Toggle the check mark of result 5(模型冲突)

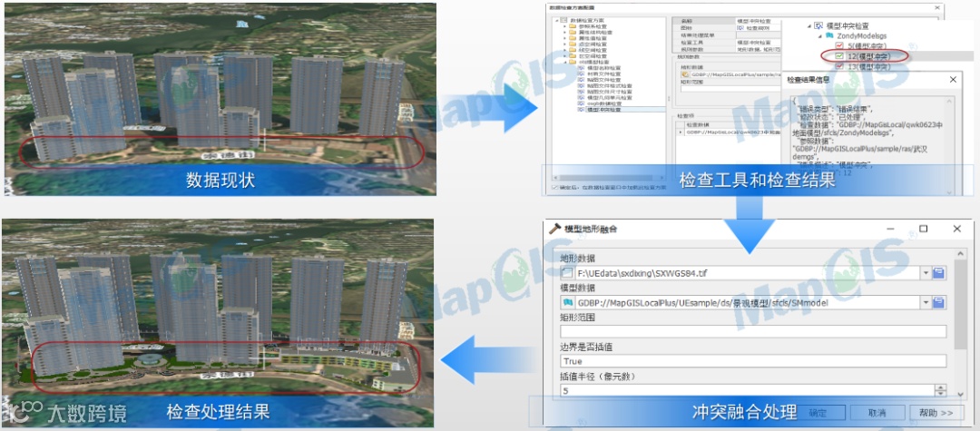(x=840, y=46)
